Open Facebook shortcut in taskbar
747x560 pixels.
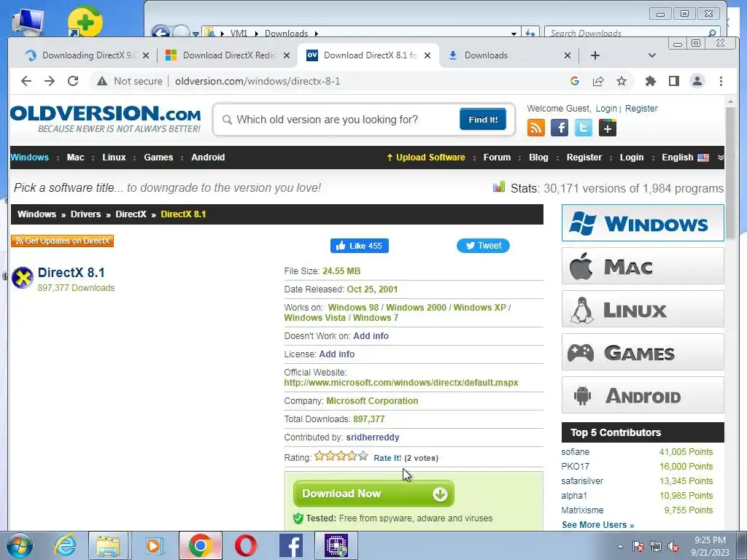pyautogui.click(x=291, y=545)
